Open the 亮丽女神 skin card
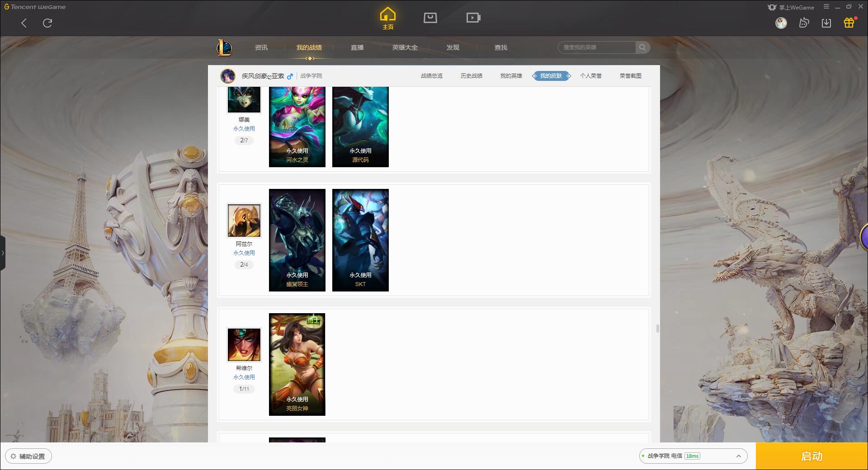 pos(297,364)
